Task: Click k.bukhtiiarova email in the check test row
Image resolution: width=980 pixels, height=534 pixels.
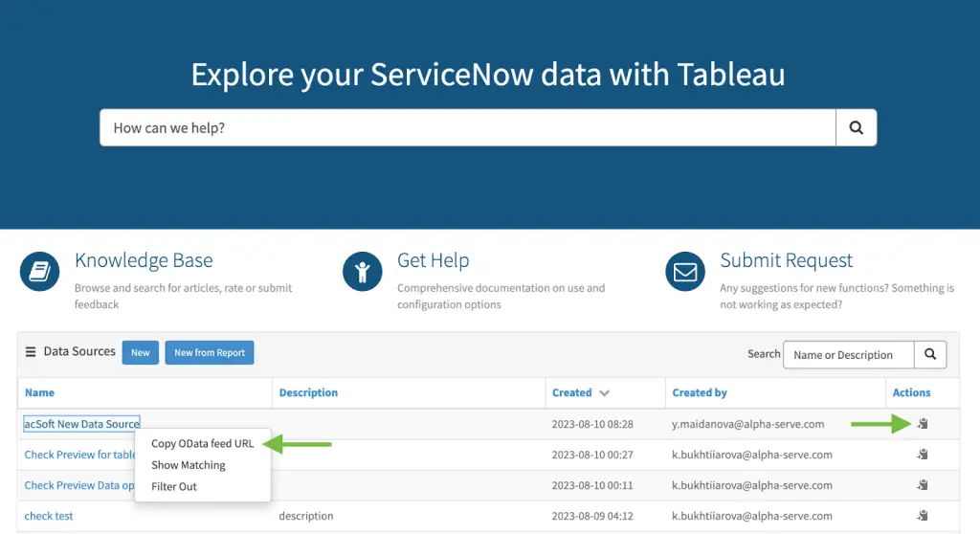Action: (752, 516)
